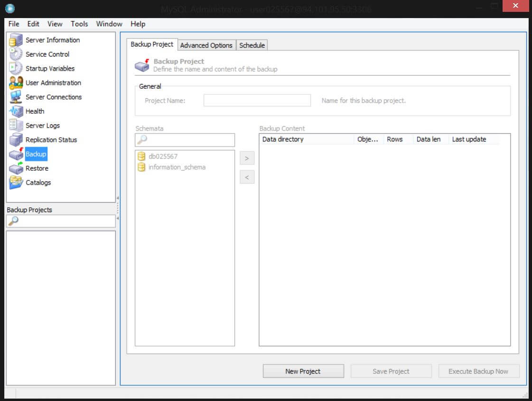Open the Replication Status icon
This screenshot has height=401, width=532.
16,140
